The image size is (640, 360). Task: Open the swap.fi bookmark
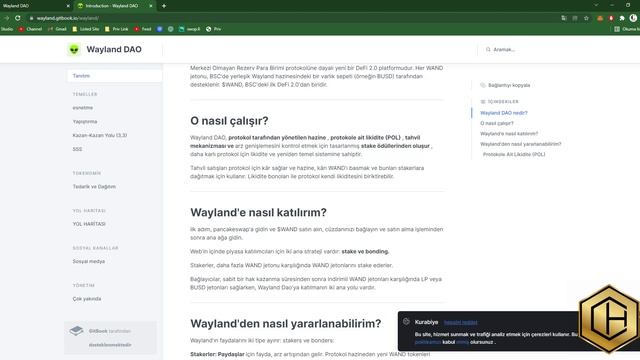190,29
